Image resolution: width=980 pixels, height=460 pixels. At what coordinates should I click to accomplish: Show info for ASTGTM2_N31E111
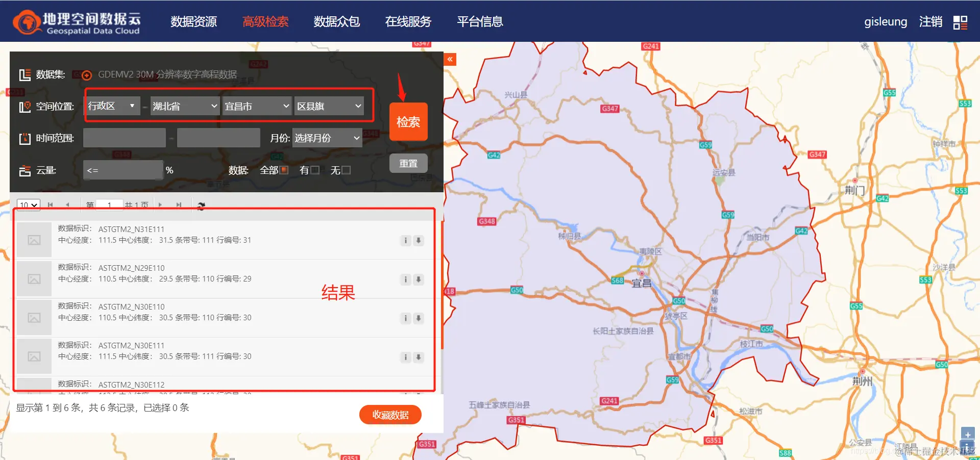(x=405, y=240)
